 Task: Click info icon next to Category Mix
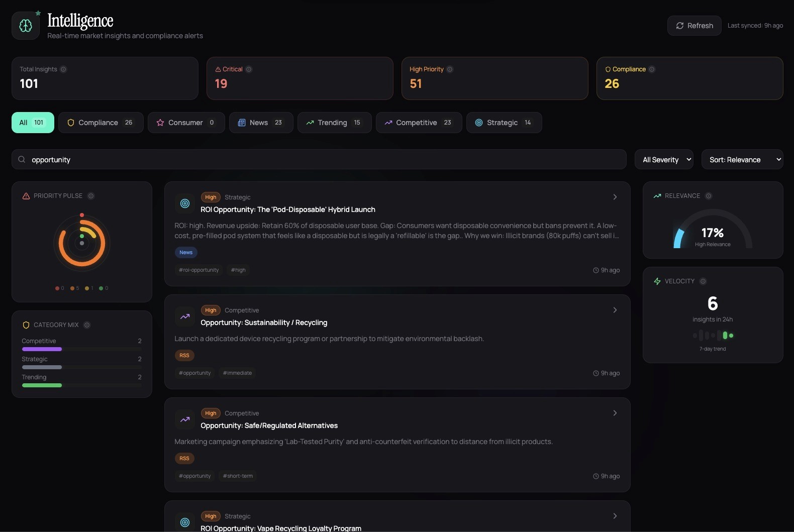pos(87,325)
